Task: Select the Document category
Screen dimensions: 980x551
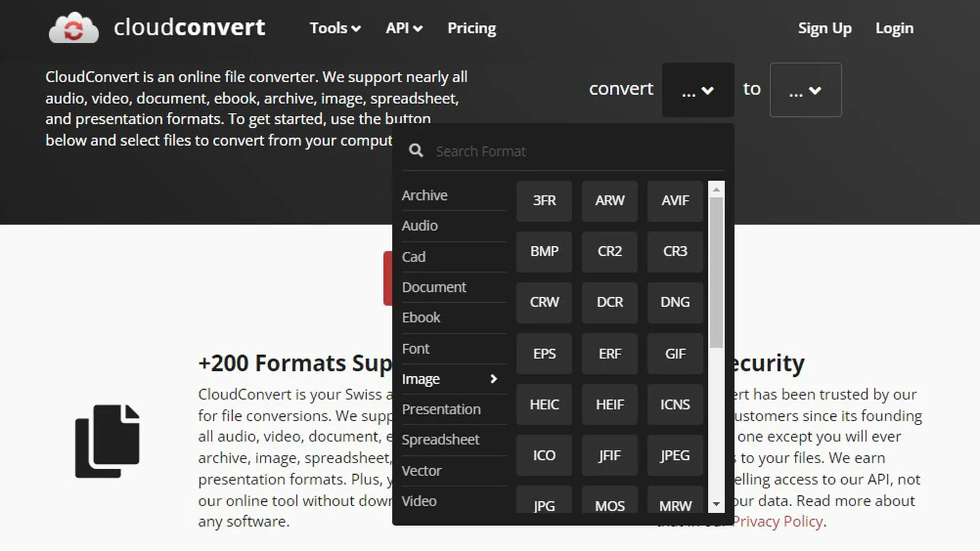Action: click(x=453, y=287)
